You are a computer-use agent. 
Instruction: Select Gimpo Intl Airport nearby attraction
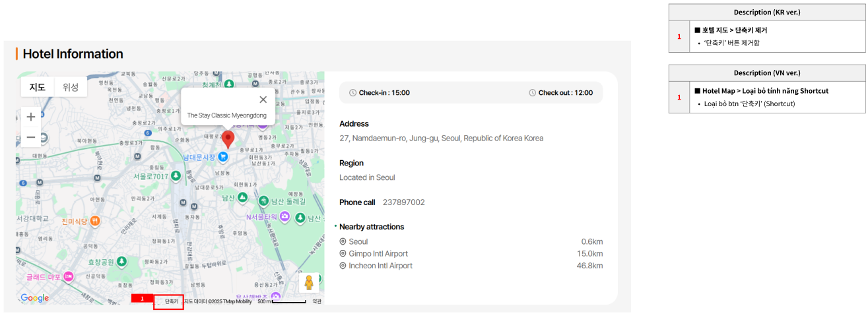click(x=378, y=254)
